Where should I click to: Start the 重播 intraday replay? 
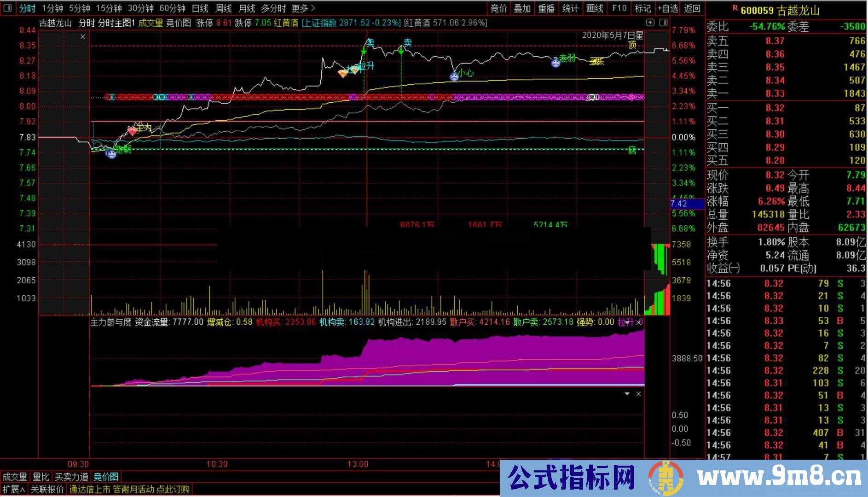[546, 8]
